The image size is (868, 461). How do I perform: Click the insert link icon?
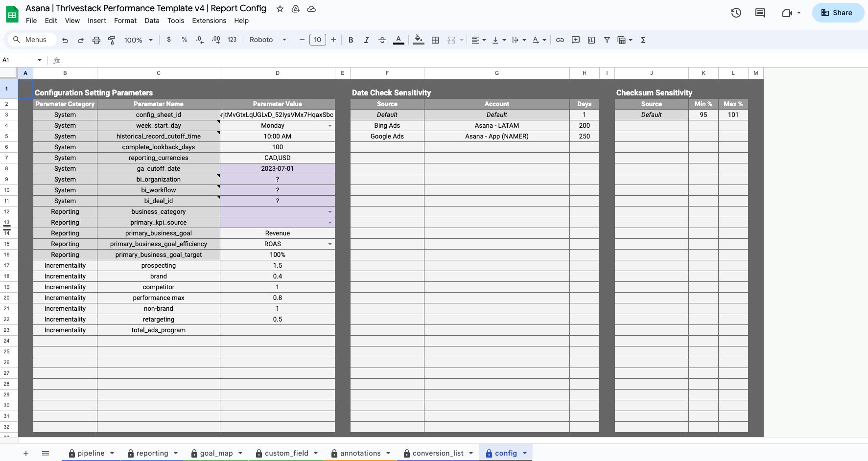560,40
